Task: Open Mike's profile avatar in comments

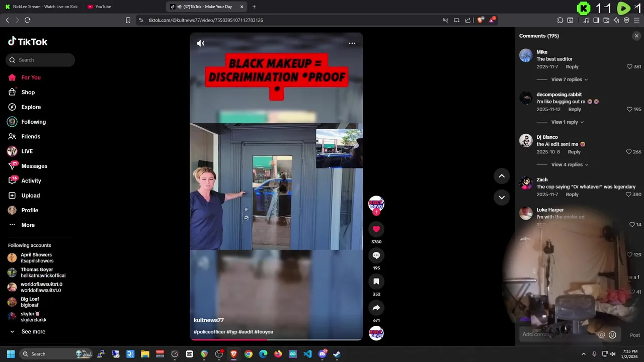Action: click(x=526, y=55)
